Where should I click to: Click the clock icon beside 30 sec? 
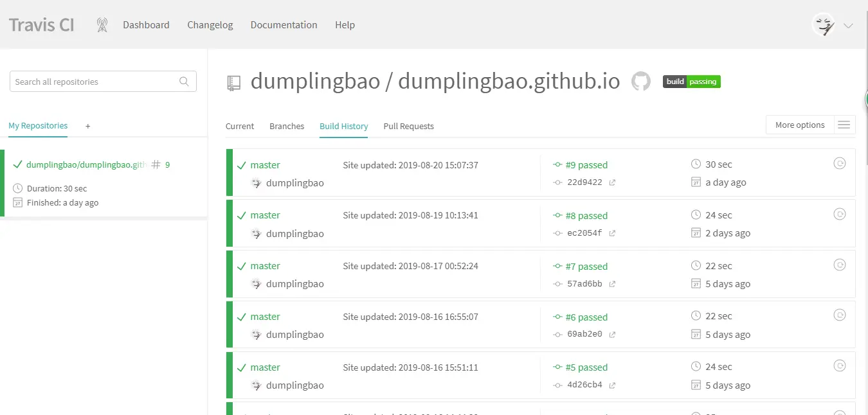tap(696, 164)
